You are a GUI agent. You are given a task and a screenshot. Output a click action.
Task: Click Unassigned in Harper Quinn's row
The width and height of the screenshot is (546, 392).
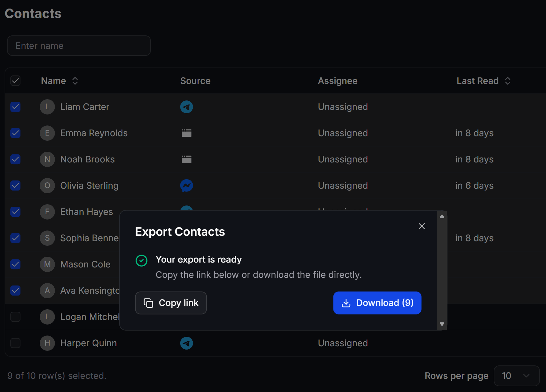click(x=343, y=343)
